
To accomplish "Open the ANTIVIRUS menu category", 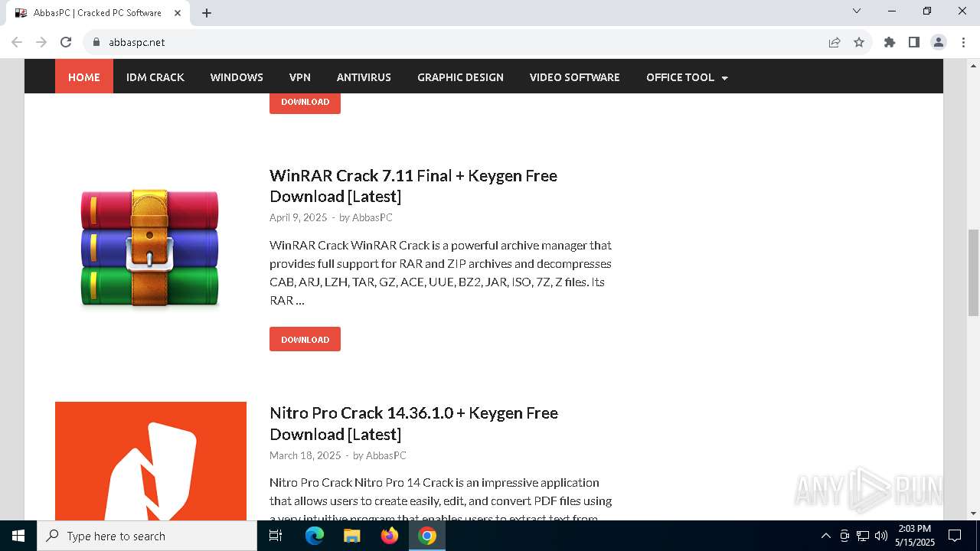I will tap(364, 77).
